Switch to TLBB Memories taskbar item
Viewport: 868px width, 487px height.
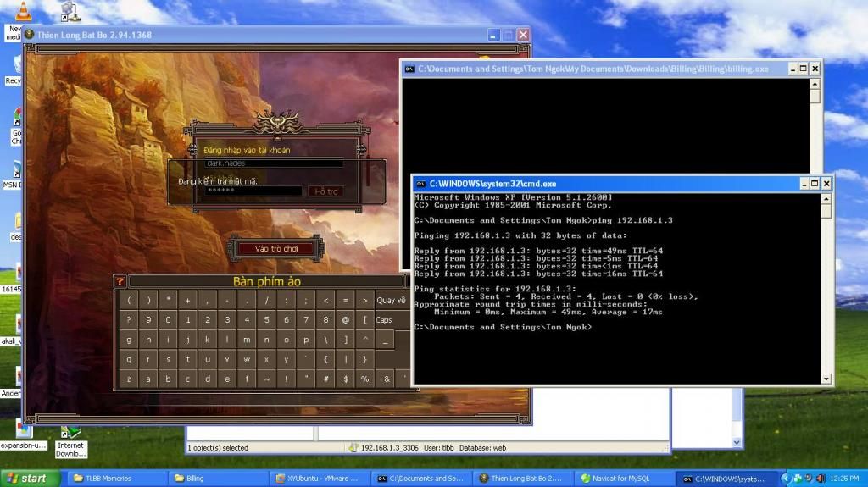117,479
